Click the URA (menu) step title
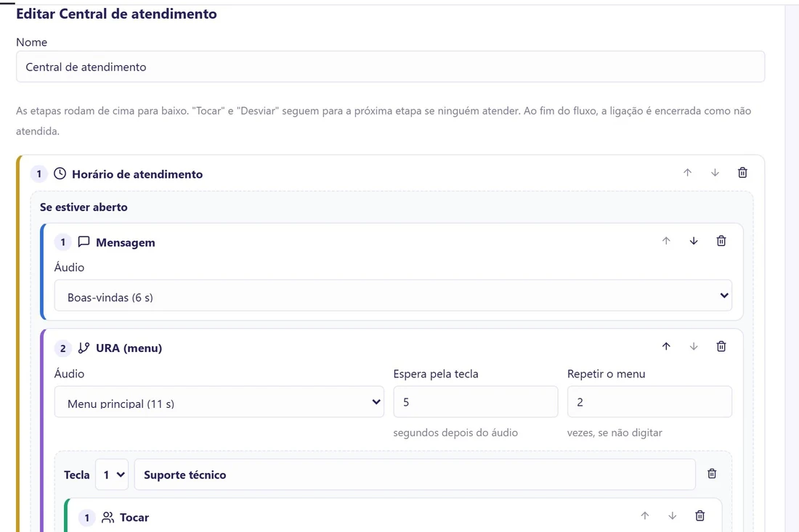The height and width of the screenshot is (532, 799). tap(129, 348)
